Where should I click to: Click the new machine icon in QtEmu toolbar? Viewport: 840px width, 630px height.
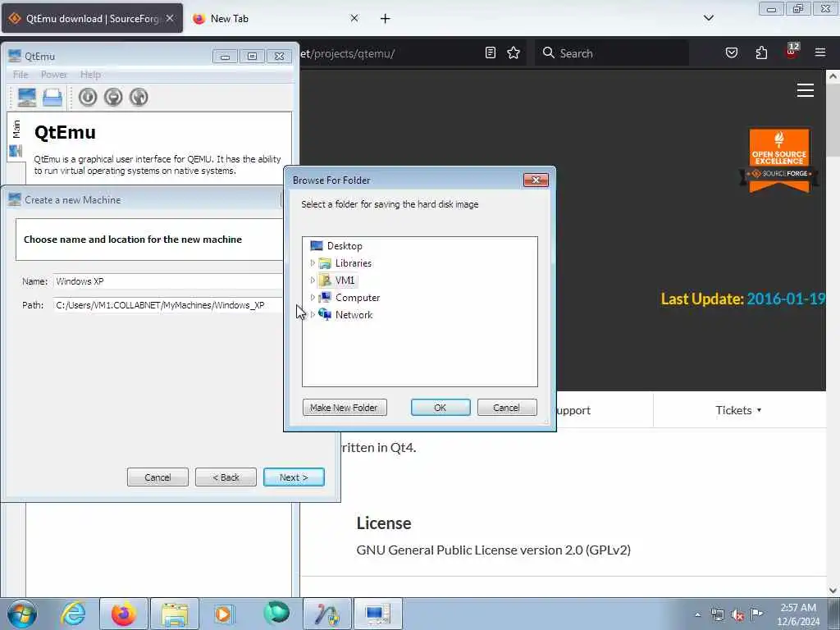(x=27, y=97)
